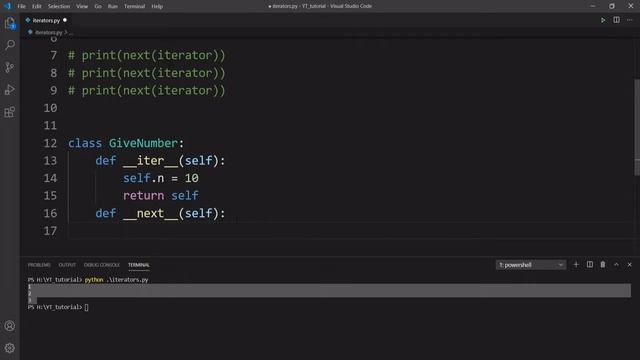
Task: Split the editor to the right
Action: pyautogui.click(x=616, y=20)
